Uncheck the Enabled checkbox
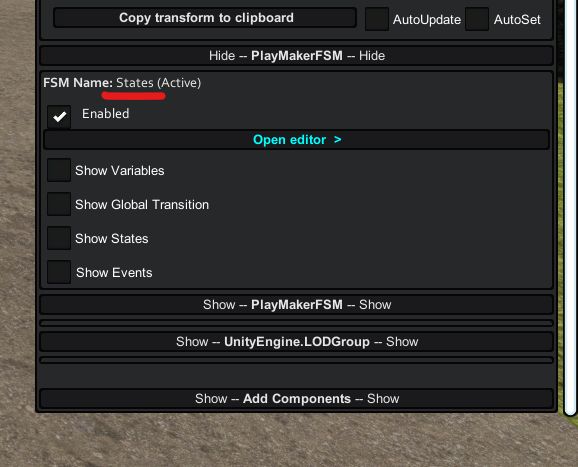 point(59,117)
